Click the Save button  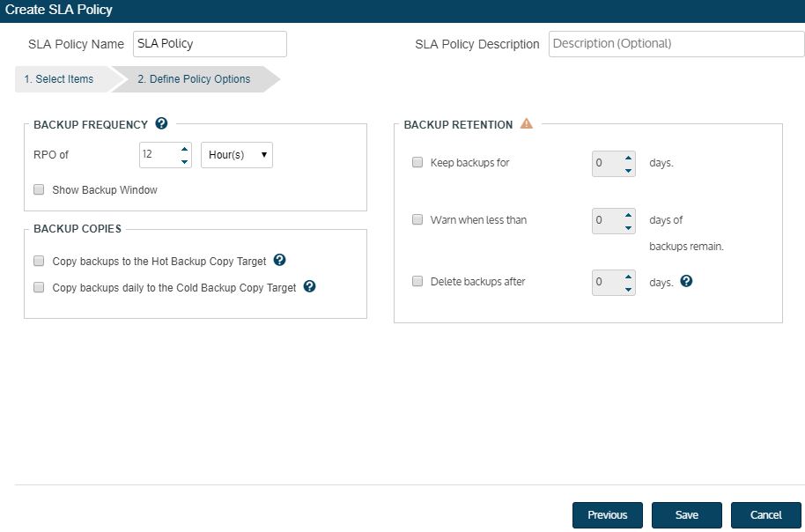(687, 515)
